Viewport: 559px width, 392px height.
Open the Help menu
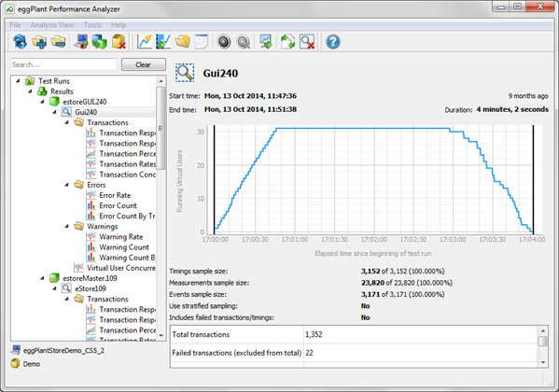coord(119,25)
